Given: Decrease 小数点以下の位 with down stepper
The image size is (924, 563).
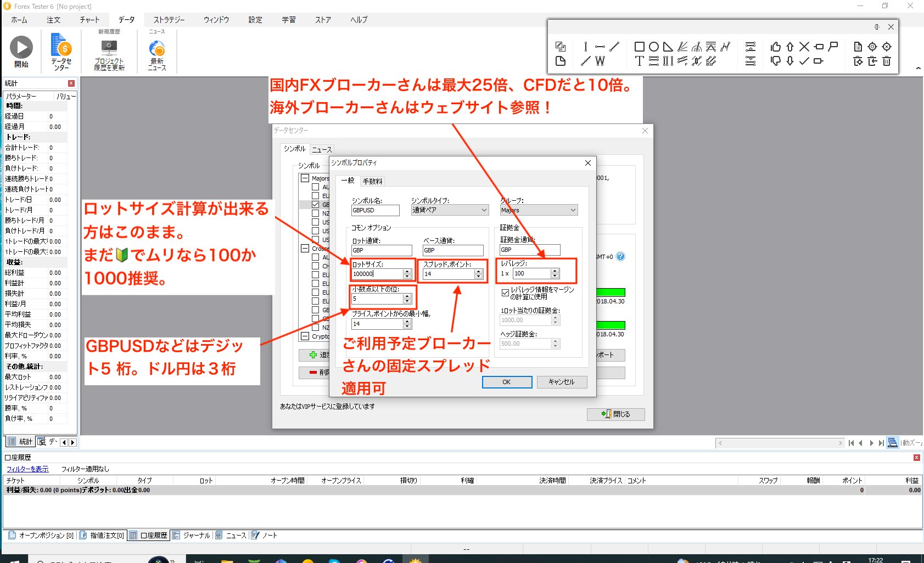Looking at the screenshot, I should pyautogui.click(x=407, y=301).
